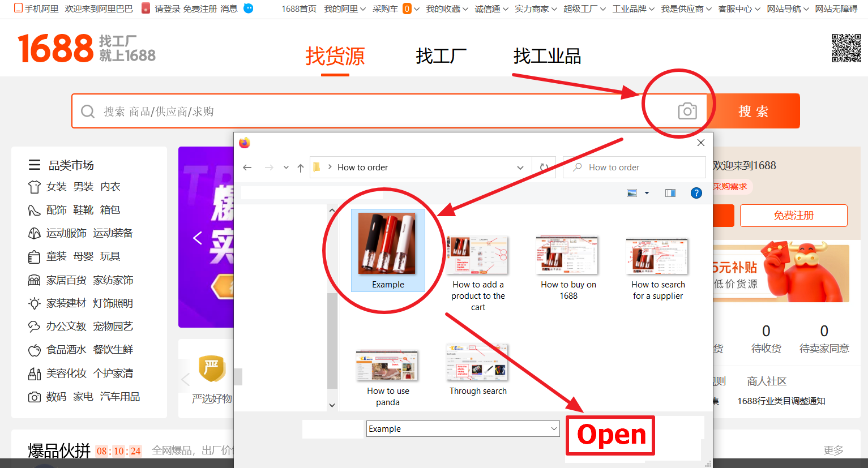Click the 运动服饰 sportswear category icon
Screen dimensions: 868x468
[35, 233]
